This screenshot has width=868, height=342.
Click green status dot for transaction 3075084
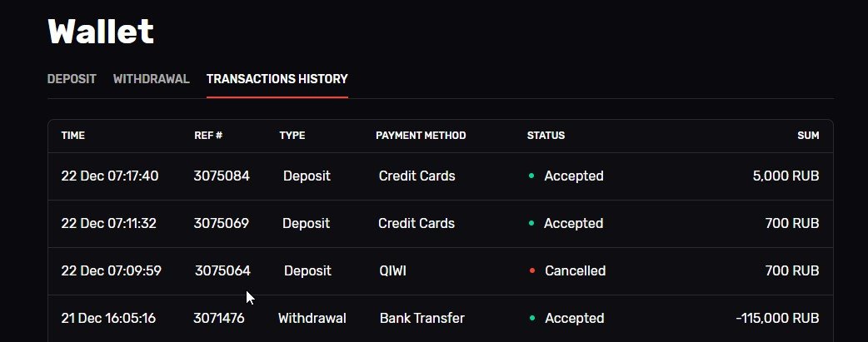[x=531, y=176]
